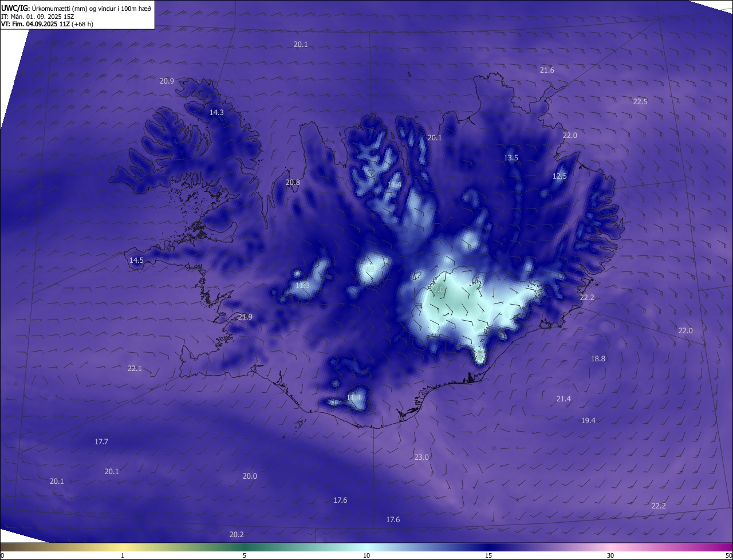Click the 20.8 value label
The image size is (733, 560).
(293, 183)
